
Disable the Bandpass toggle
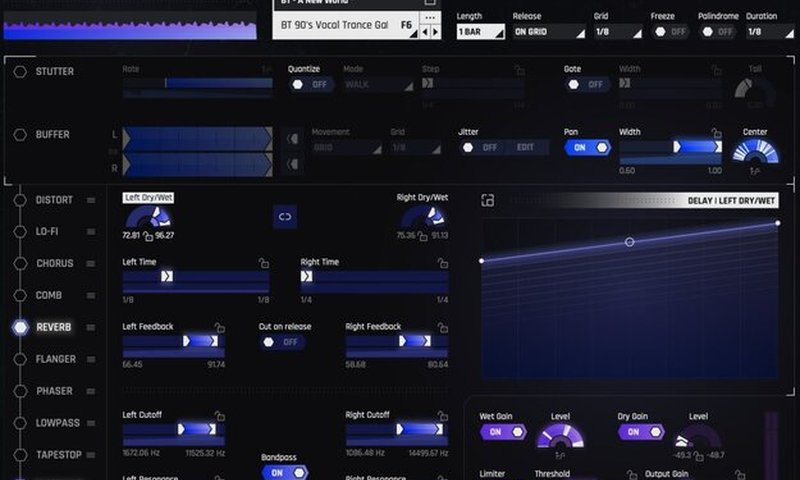(283, 473)
